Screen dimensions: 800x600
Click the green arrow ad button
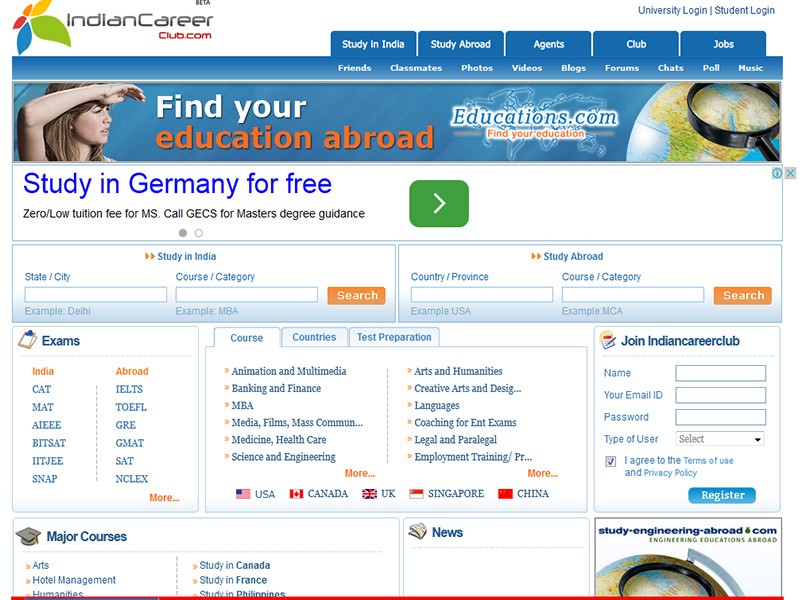(438, 204)
